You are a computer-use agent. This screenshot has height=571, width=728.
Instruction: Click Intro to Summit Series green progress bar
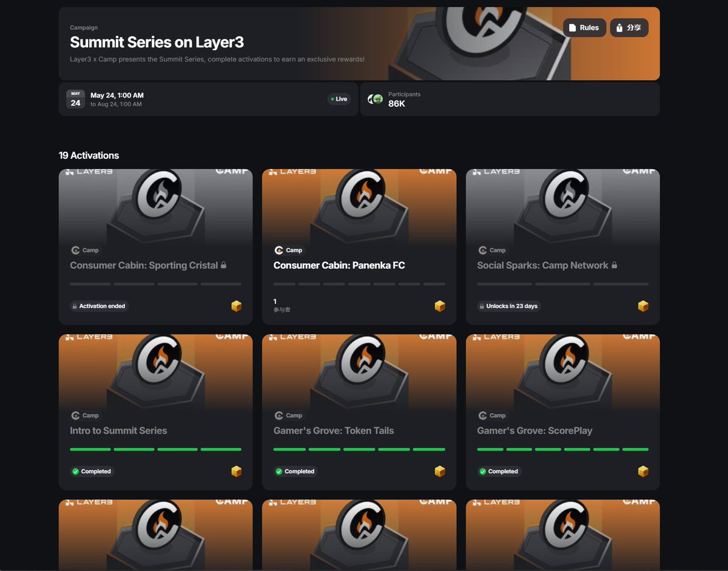[x=155, y=450]
